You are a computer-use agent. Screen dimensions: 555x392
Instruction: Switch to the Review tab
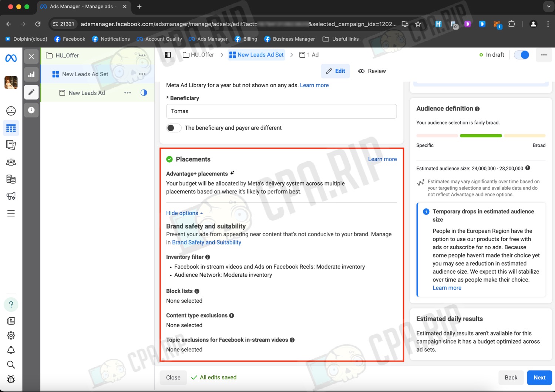pyautogui.click(x=372, y=71)
